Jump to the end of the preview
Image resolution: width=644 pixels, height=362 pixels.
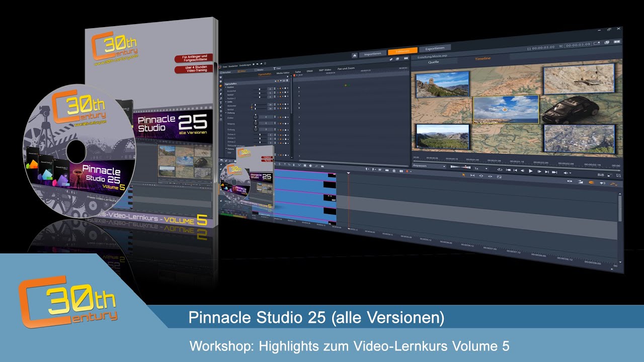[x=554, y=172]
